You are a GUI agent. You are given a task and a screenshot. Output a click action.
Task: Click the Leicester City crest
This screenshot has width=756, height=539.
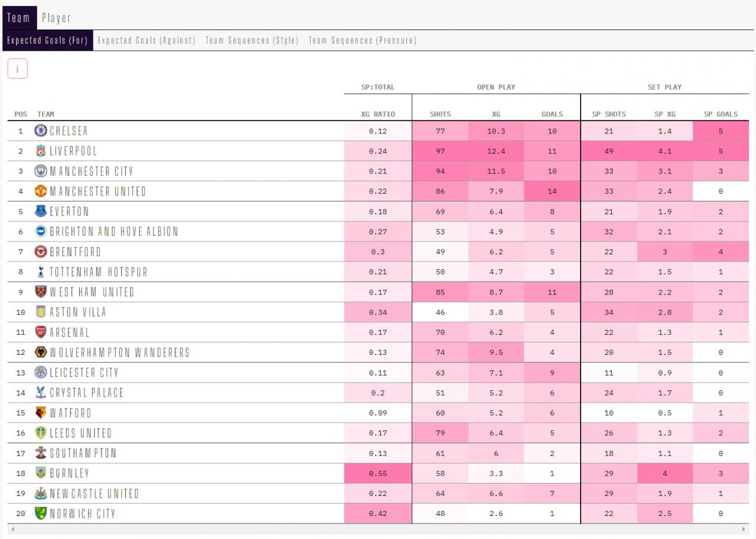[x=40, y=373]
